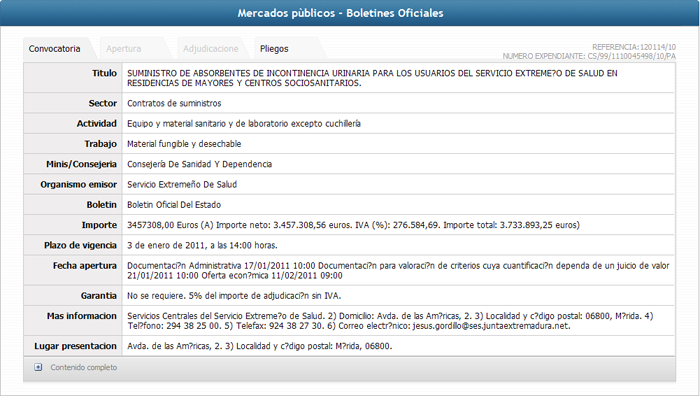Click the Importe amount text
This screenshot has height=396, width=700.
pos(353,225)
